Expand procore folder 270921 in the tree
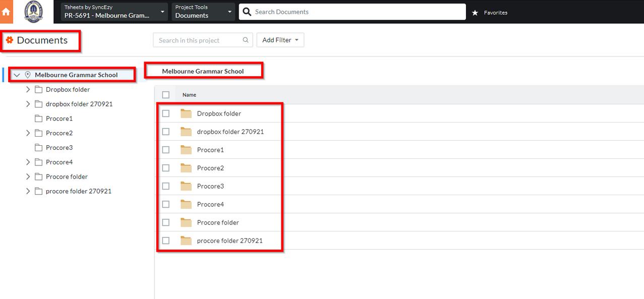The height and width of the screenshot is (299, 644). (x=28, y=191)
